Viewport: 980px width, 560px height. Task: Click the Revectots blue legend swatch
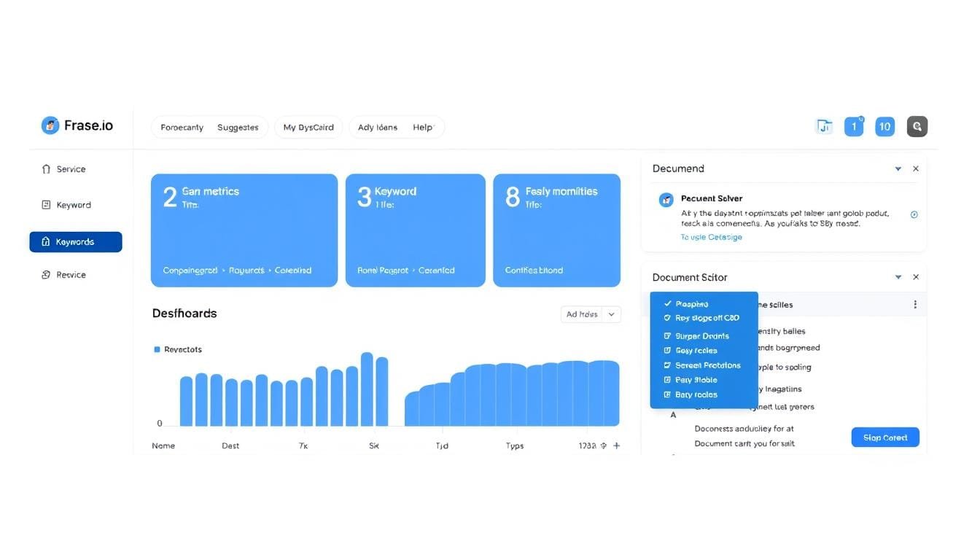pyautogui.click(x=157, y=350)
